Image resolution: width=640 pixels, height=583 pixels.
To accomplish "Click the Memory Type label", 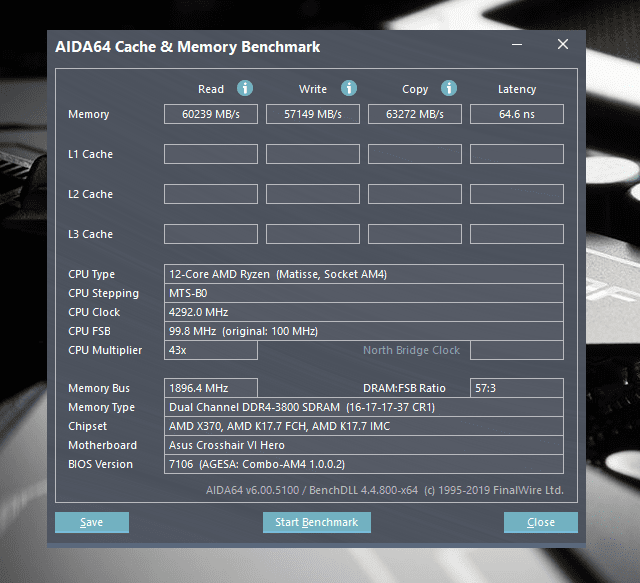I will pos(101,407).
